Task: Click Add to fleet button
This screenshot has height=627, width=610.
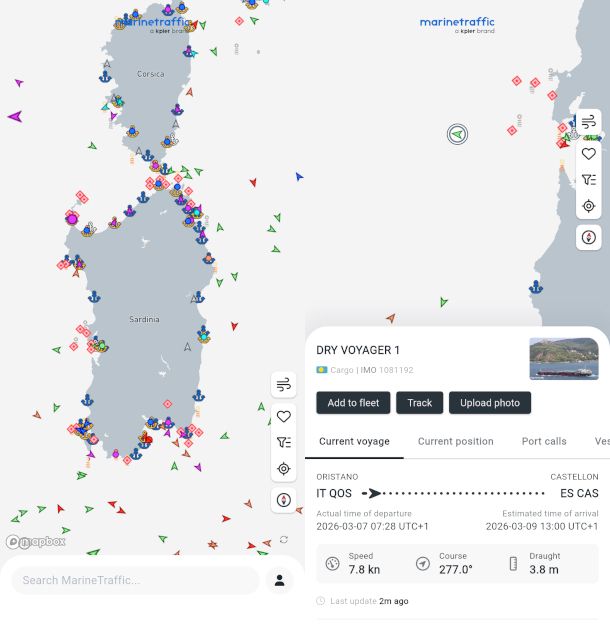Action: coord(353,403)
